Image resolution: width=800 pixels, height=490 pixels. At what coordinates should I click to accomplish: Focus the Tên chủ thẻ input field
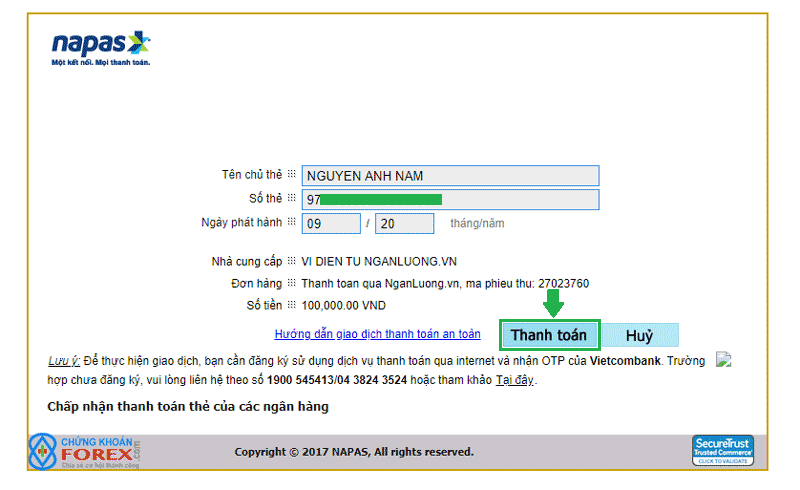point(451,176)
